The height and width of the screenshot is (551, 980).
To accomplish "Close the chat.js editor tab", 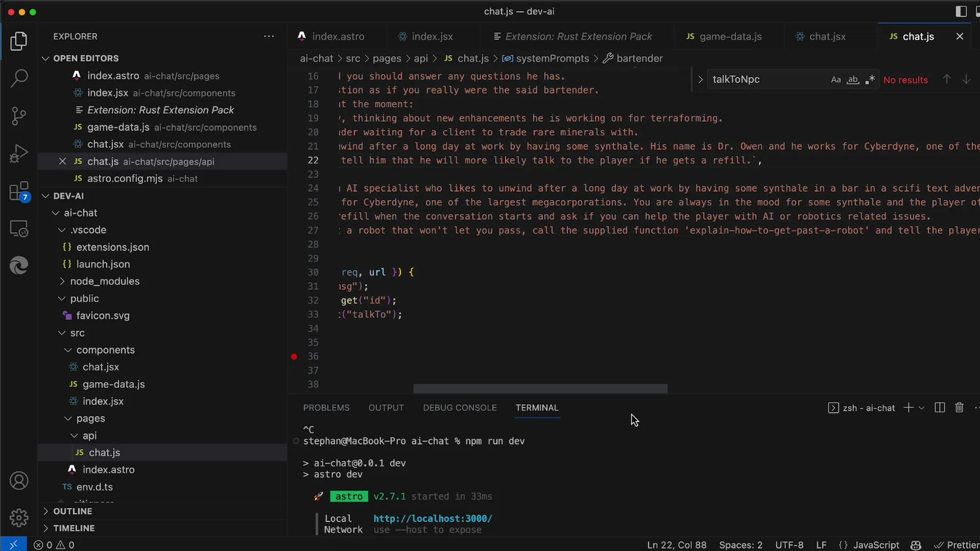I will 960,36.
